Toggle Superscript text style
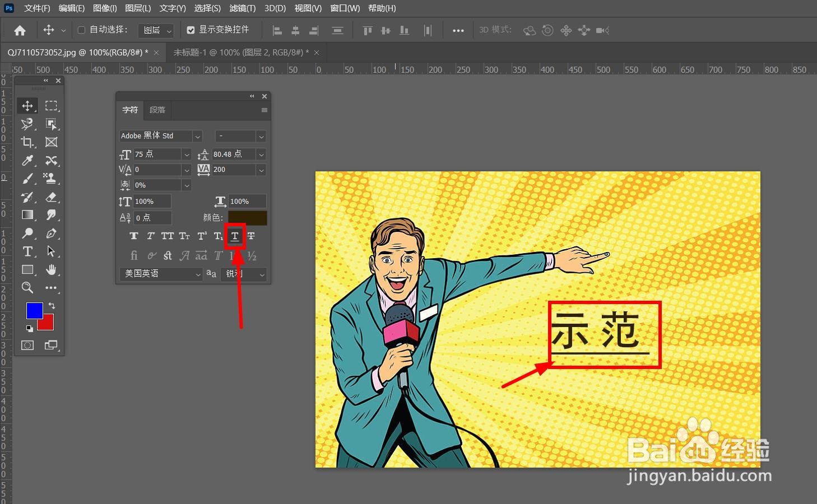Image resolution: width=817 pixels, height=504 pixels. [x=202, y=236]
